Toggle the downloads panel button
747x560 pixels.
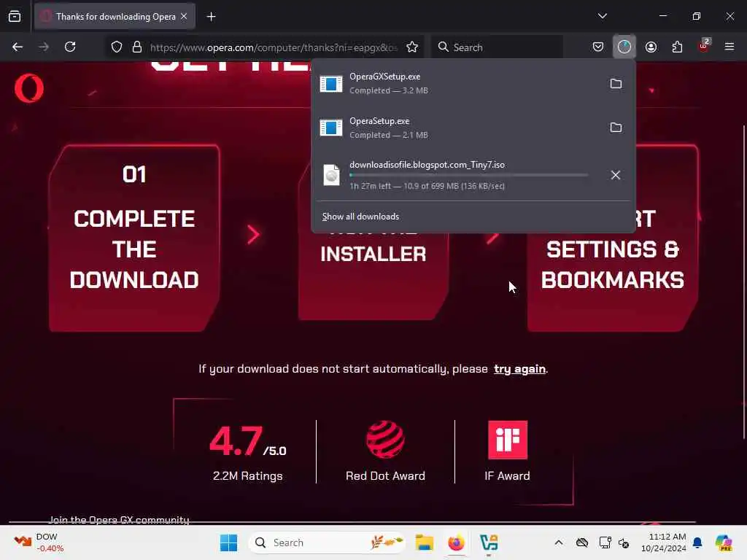point(624,47)
